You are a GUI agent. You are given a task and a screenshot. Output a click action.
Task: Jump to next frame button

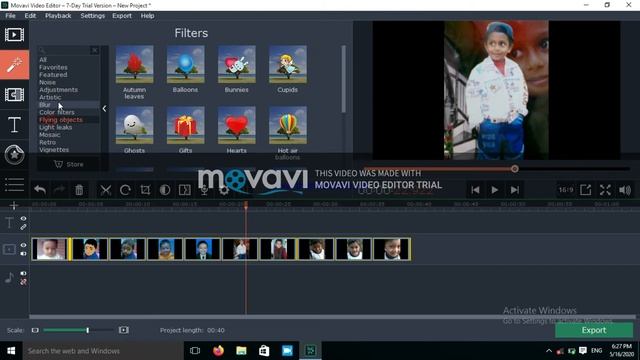pos(515,190)
